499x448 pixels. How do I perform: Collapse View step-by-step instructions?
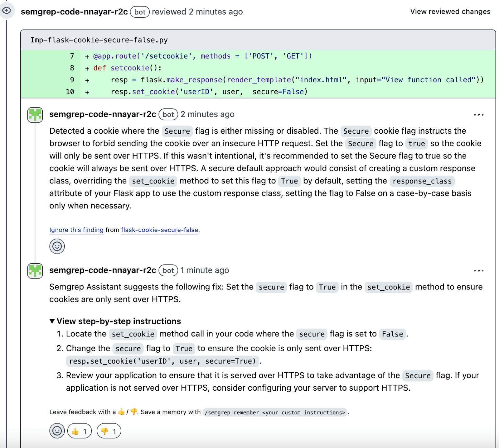[115, 321]
